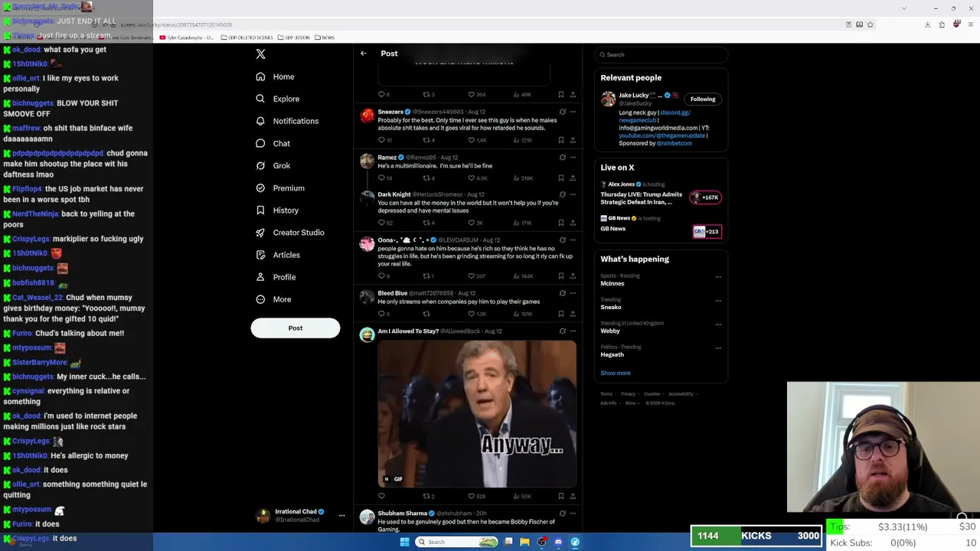Bookmark the Ramez reply
The height and width of the screenshot is (551, 980).
click(x=561, y=178)
